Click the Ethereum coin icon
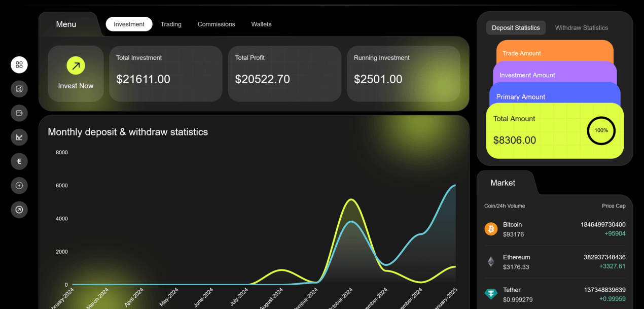Screen dimensions: 644x309 click(x=491, y=261)
